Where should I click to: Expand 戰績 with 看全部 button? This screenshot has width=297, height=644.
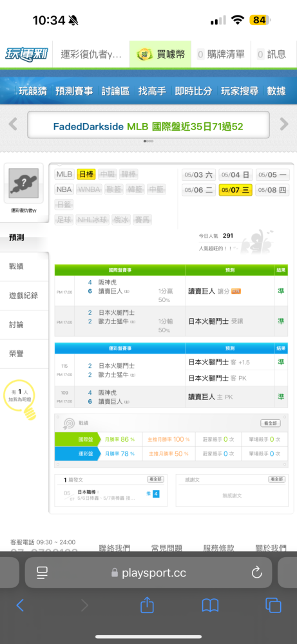pyautogui.click(x=271, y=423)
